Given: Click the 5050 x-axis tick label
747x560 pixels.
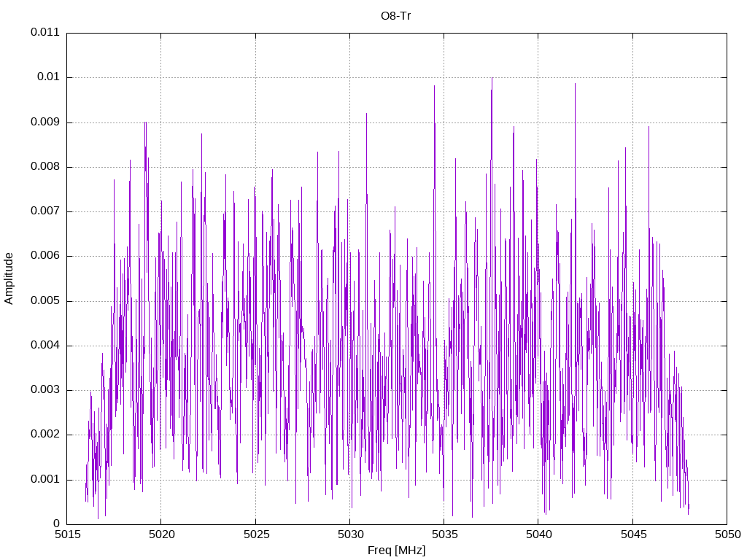Looking at the screenshot, I should [x=728, y=534].
